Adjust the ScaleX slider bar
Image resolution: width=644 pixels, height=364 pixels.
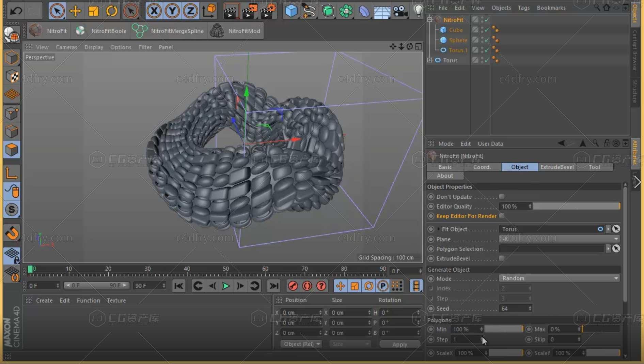[506, 353]
